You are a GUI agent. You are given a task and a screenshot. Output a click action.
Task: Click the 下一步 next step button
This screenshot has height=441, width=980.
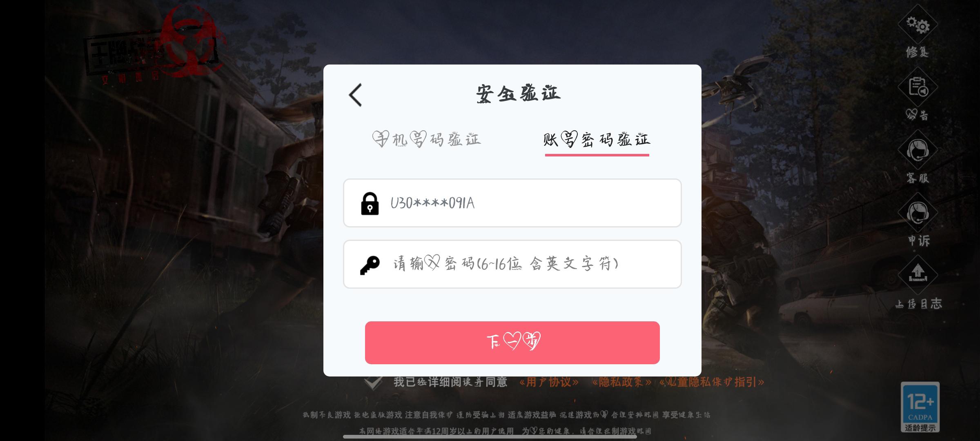[x=512, y=343]
